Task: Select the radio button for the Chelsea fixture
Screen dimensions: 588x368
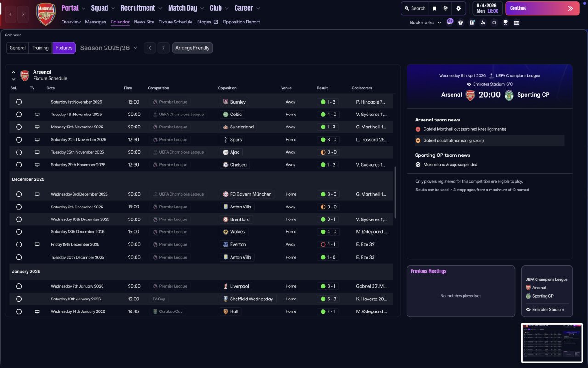Action: click(x=19, y=165)
